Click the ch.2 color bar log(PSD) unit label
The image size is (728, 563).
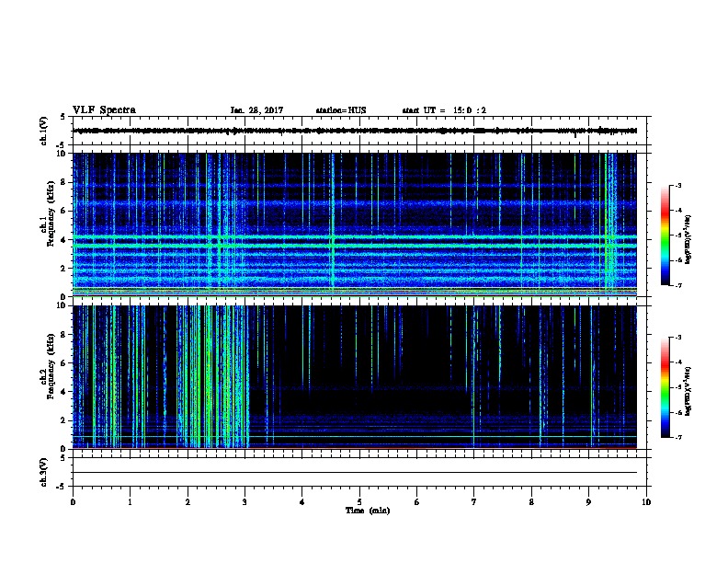[x=688, y=391]
